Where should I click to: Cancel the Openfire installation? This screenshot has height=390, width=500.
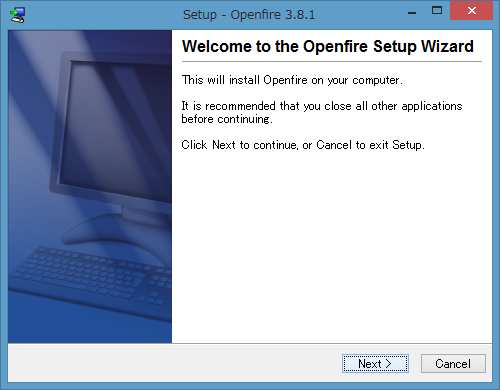click(x=453, y=363)
